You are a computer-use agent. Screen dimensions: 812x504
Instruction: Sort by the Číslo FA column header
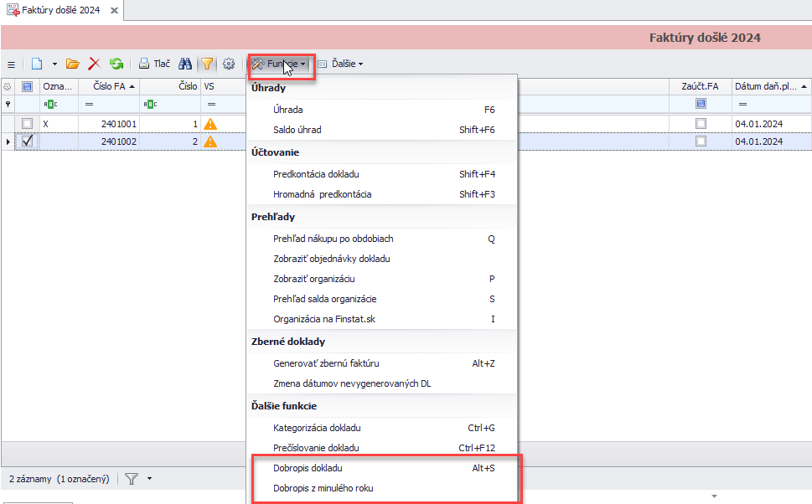108,86
